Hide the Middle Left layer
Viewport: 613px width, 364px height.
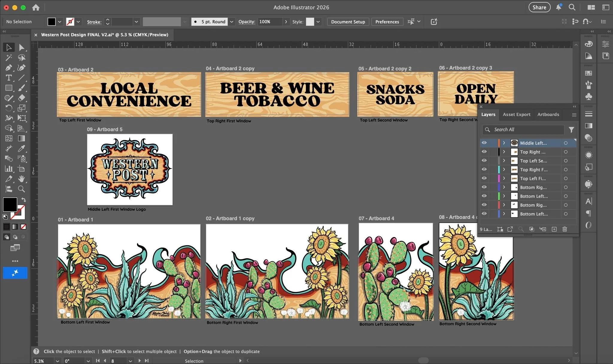[484, 143]
